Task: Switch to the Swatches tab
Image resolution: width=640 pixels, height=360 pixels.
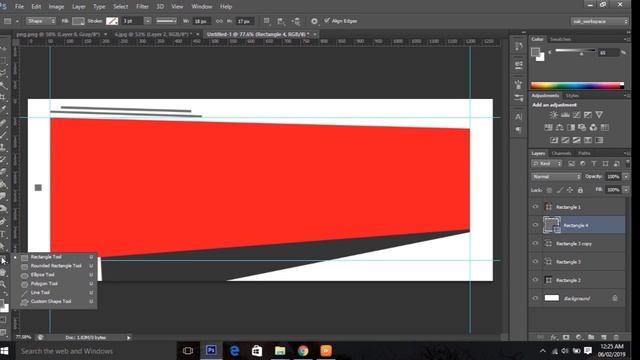Action: click(x=560, y=39)
